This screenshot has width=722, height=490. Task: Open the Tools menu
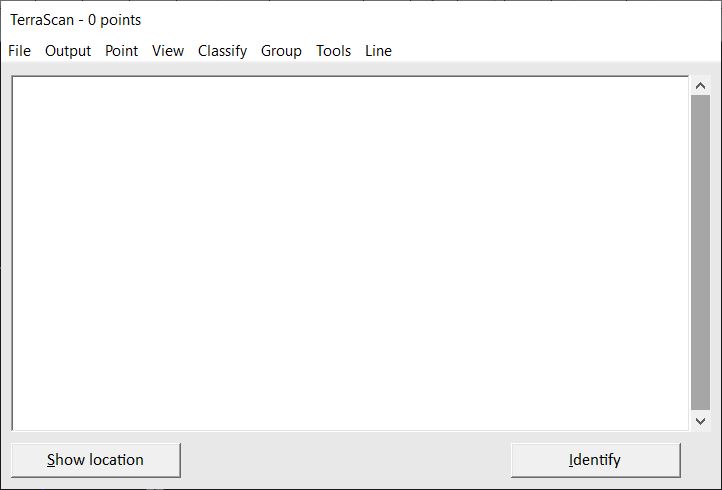click(333, 51)
